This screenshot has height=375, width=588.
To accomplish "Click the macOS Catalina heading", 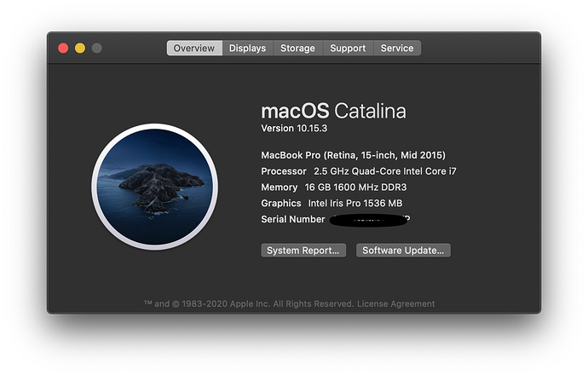I will click(x=333, y=111).
